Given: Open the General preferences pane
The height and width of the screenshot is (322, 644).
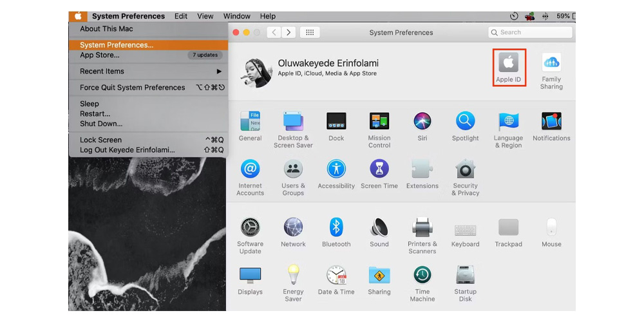Looking at the screenshot, I should point(250,126).
